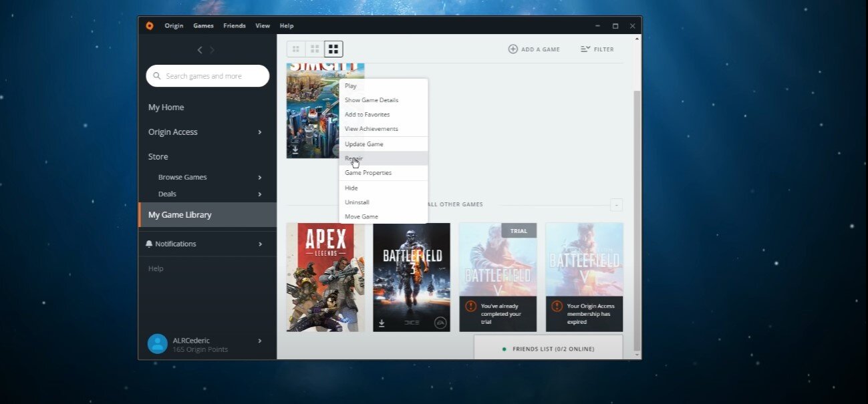
Task: Click the Origin logo icon
Action: tap(150, 26)
